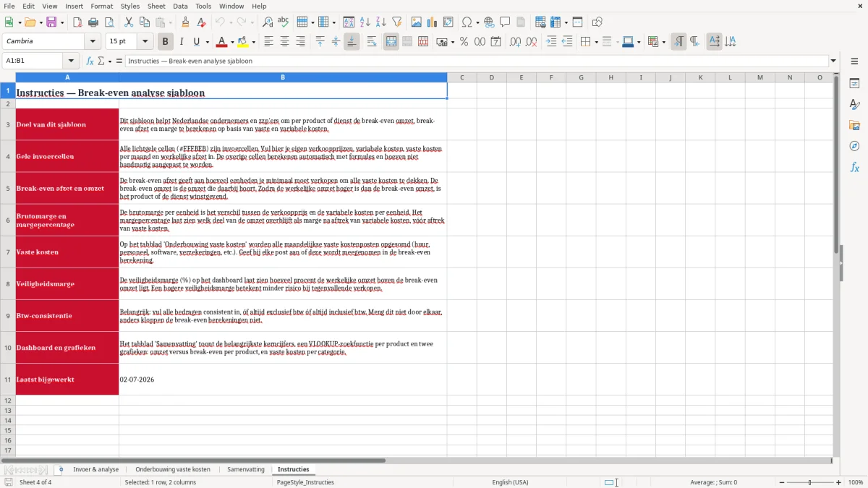Open the Data menu

(180, 6)
